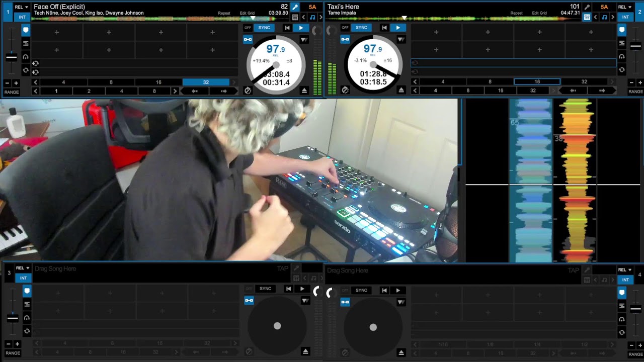Eject track from deck 2

(x=401, y=90)
